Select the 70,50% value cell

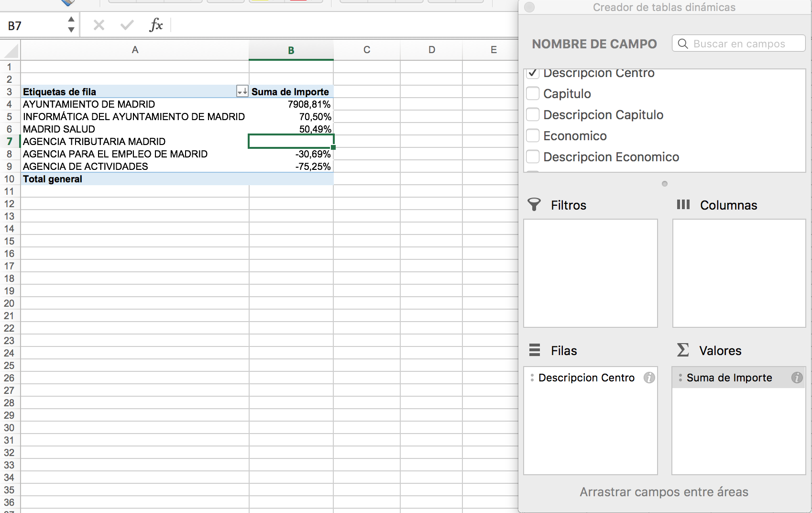(x=291, y=117)
